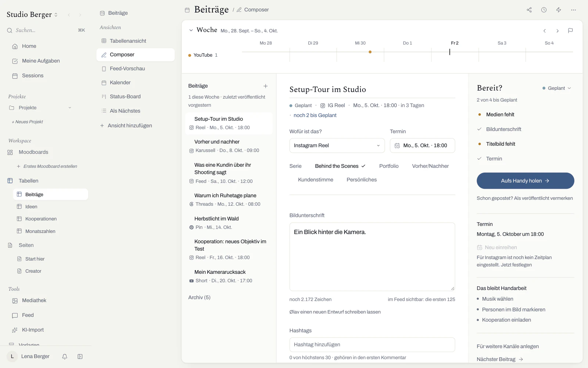This screenshot has height=368, width=588.
Task: Select Persönliches series option
Action: (362, 180)
